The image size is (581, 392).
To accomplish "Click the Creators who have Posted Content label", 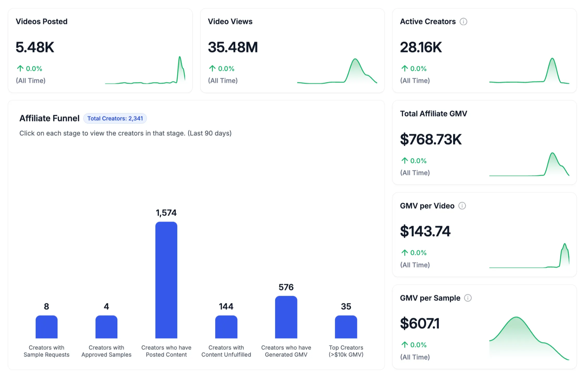I will coord(166,351).
